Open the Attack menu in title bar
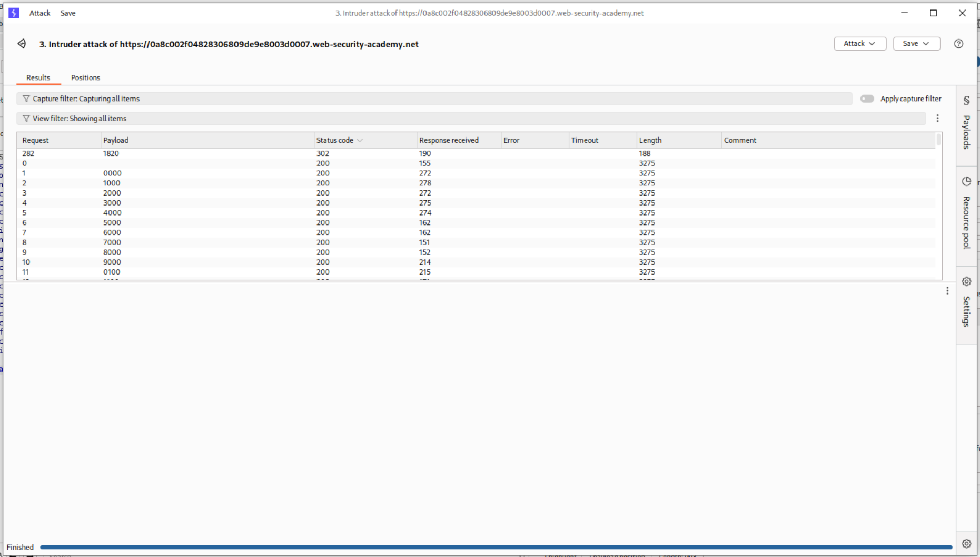Image resolution: width=980 pixels, height=557 pixels. pyautogui.click(x=39, y=13)
